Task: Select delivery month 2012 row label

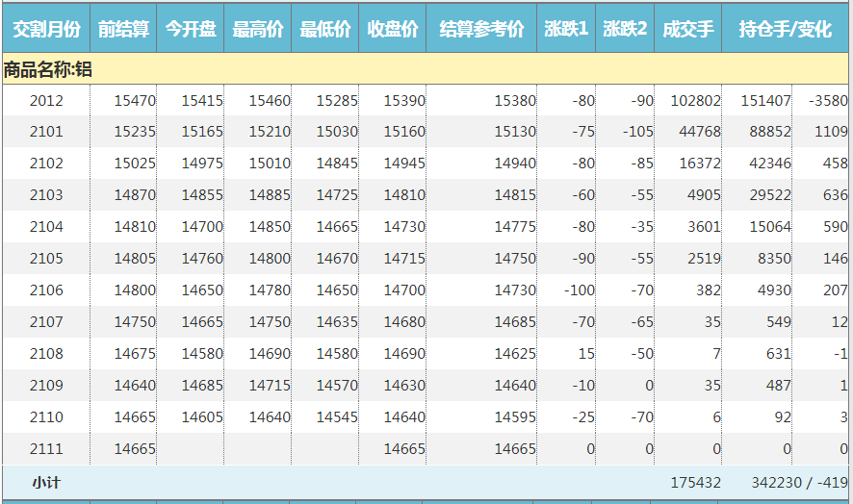Action: click(46, 101)
